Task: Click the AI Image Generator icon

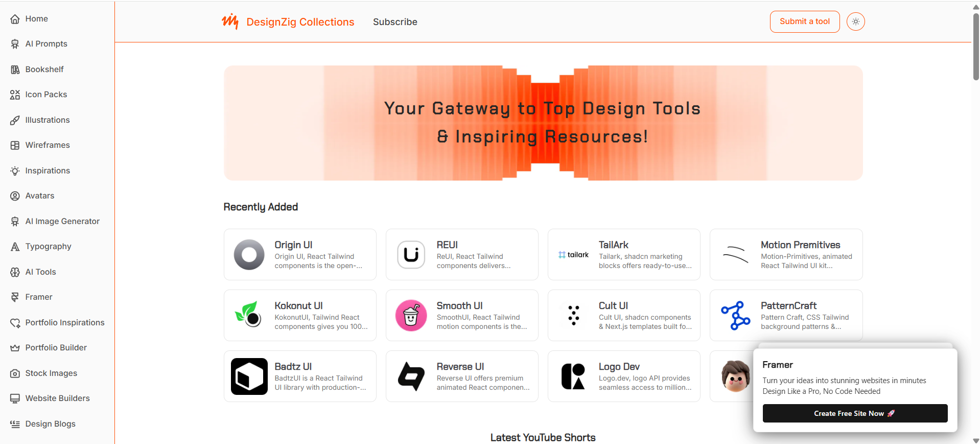Action: pos(15,221)
